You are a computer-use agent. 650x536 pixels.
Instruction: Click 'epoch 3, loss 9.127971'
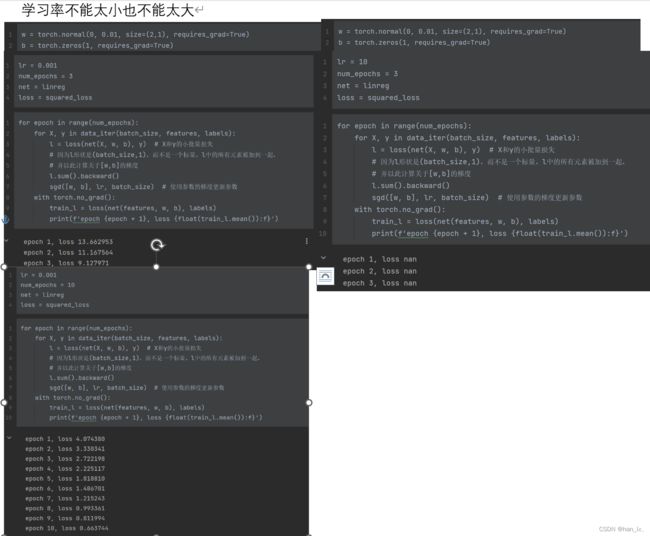[66, 263]
